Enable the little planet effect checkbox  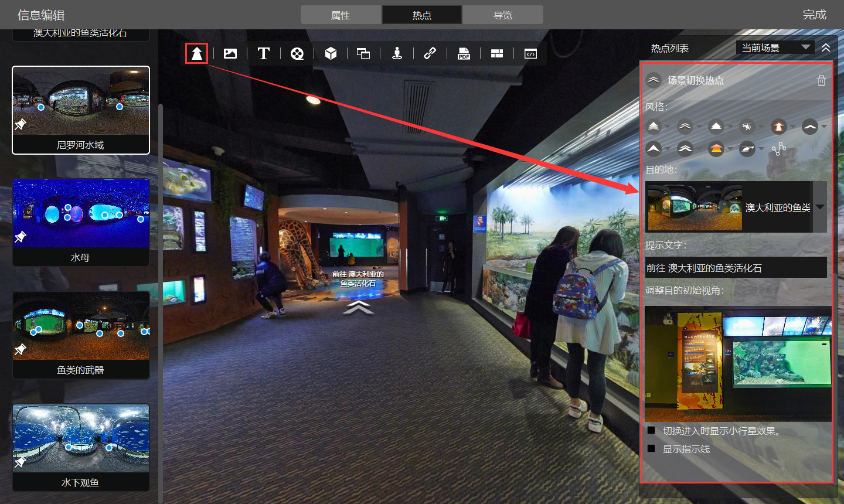pyautogui.click(x=651, y=431)
